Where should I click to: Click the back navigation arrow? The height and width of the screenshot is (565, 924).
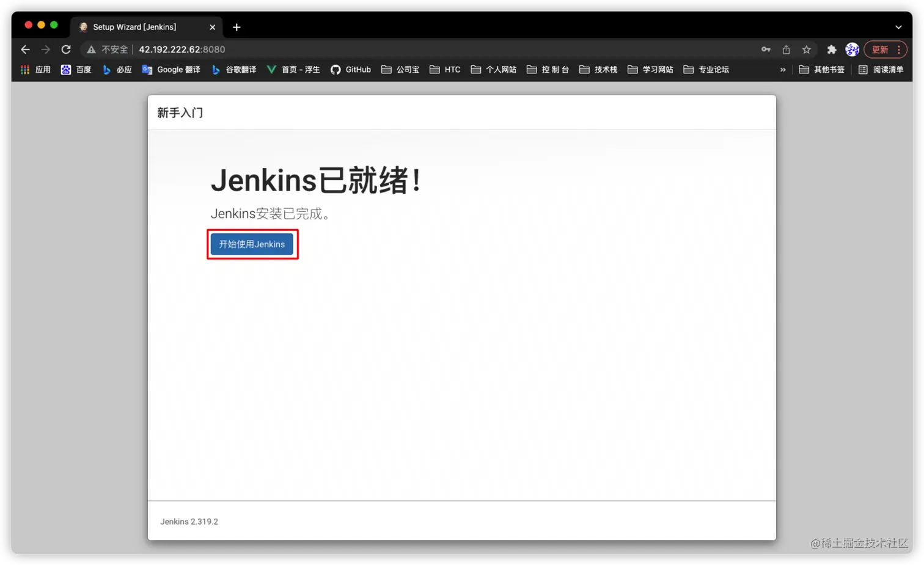[24, 49]
